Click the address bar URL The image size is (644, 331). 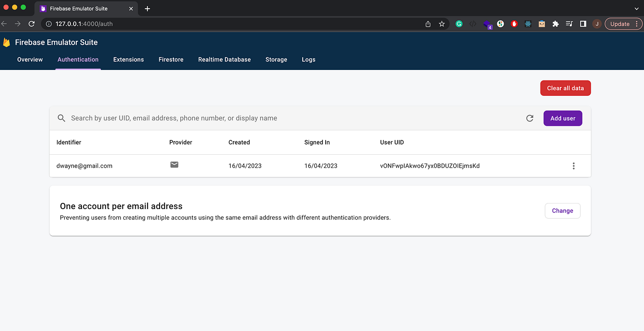(x=84, y=24)
